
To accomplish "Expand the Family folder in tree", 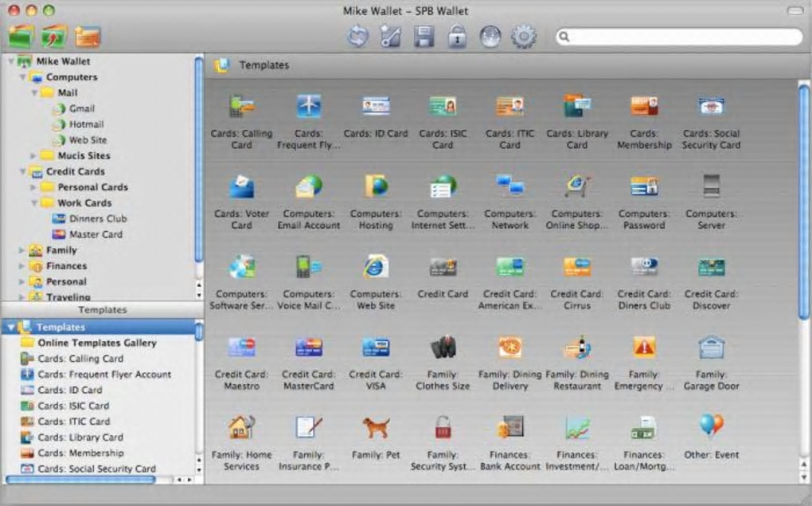I will tap(22, 250).
